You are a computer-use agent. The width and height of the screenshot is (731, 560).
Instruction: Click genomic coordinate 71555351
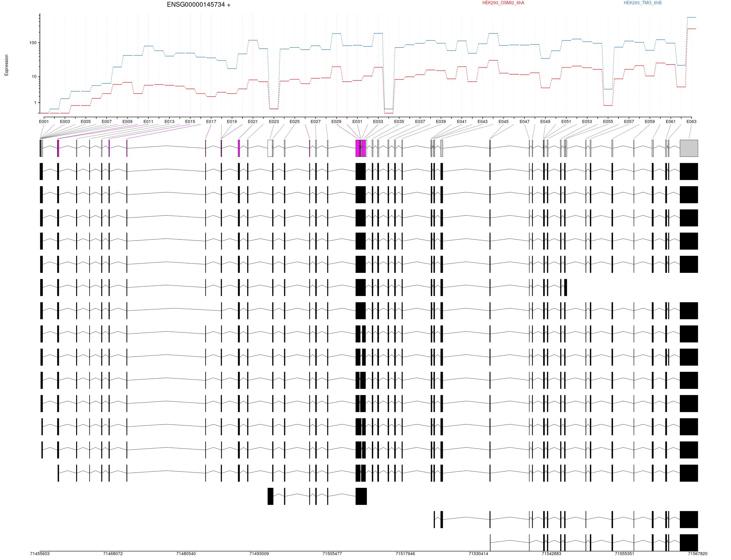pyautogui.click(x=624, y=554)
